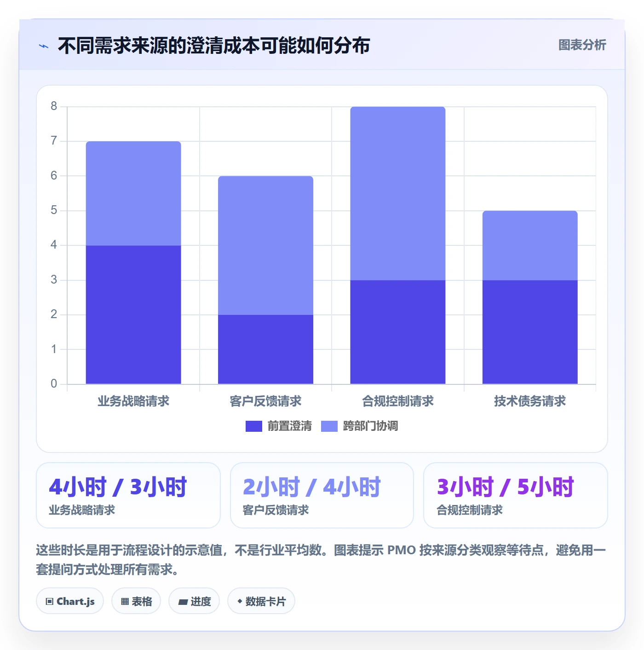Screen dimensions: 644x650
Task: Open the 2小时 / 4小时 客户反馈请求 card
Action: click(322, 495)
